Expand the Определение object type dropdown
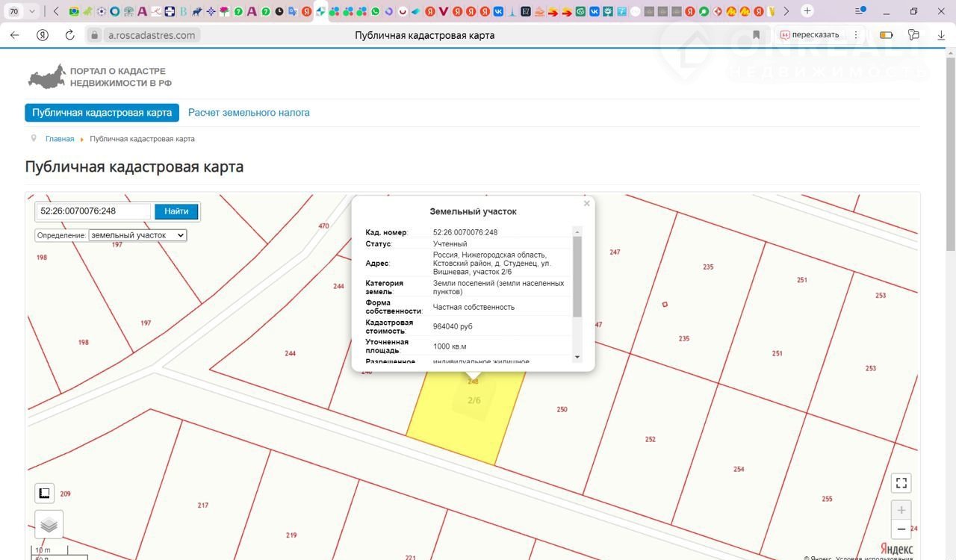This screenshot has height=560, width=956. 137,235
